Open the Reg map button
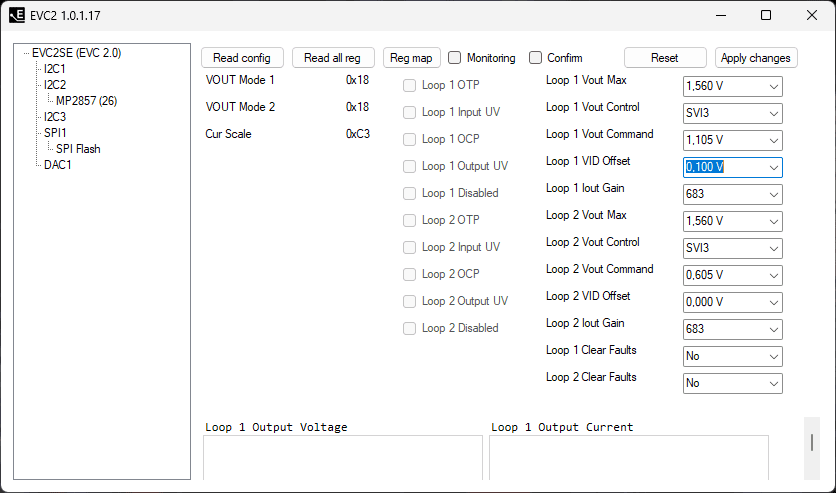This screenshot has width=836, height=493. pos(412,58)
